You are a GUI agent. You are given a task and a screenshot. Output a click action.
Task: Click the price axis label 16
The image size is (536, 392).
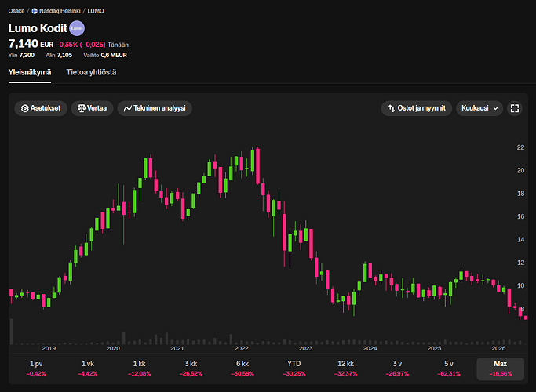[520, 216]
